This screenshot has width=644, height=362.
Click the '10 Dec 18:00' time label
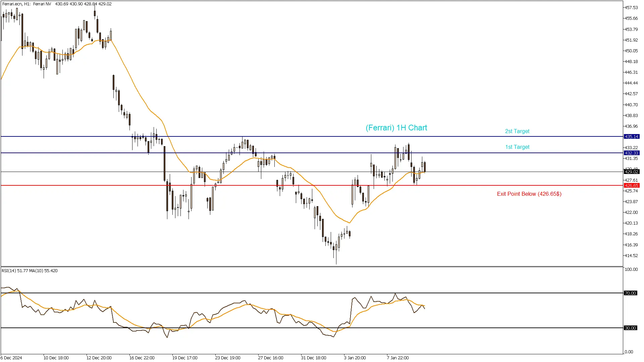coord(56,358)
